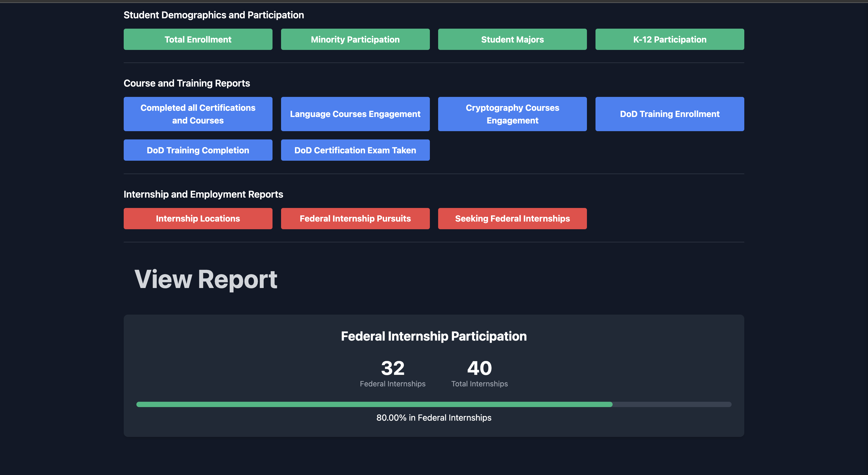
Task: Click the Student Majors button
Action: coord(512,40)
